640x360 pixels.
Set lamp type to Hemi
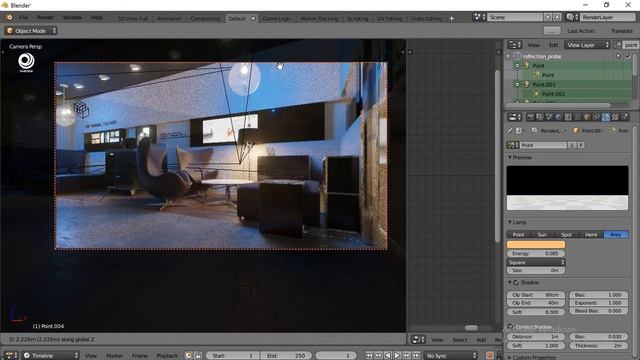coord(591,234)
